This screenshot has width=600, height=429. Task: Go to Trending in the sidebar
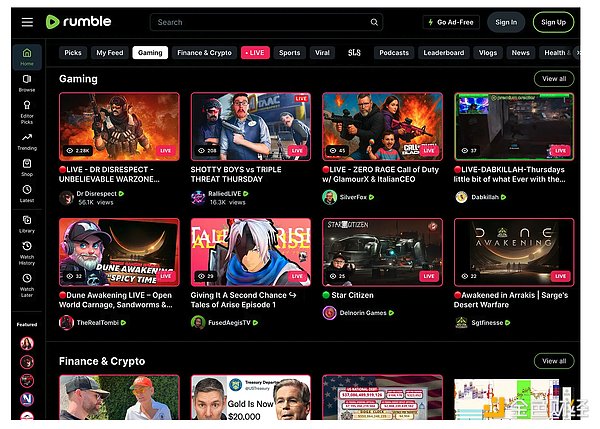27,140
